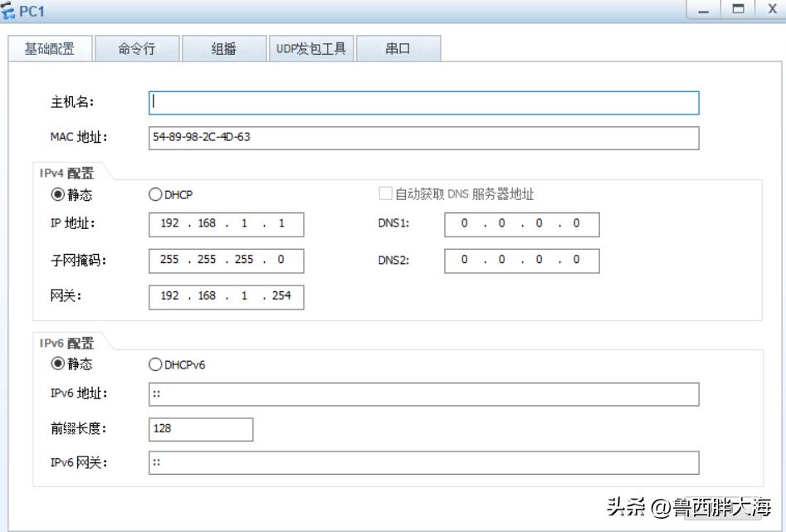786x532 pixels.
Task: Click the DNS2 address field
Action: 521,260
